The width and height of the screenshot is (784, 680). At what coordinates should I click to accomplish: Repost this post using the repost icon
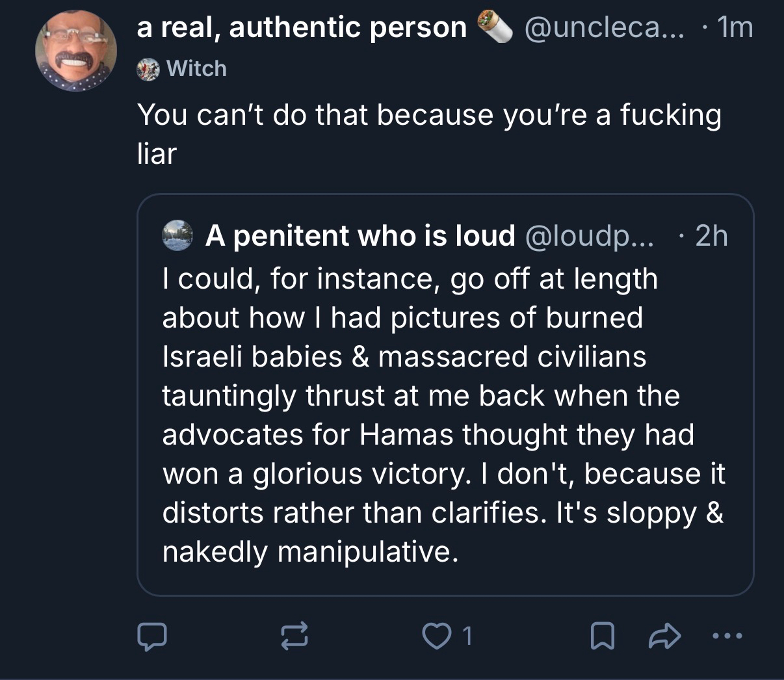coord(293,636)
